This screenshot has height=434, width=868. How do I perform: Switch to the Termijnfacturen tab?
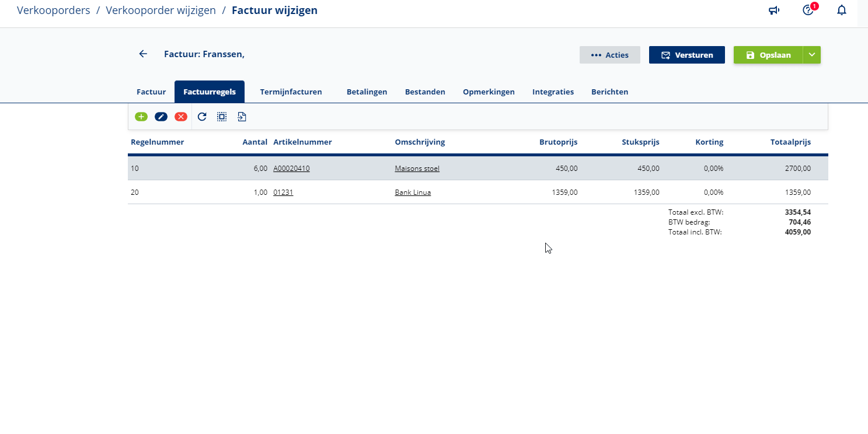coord(291,92)
